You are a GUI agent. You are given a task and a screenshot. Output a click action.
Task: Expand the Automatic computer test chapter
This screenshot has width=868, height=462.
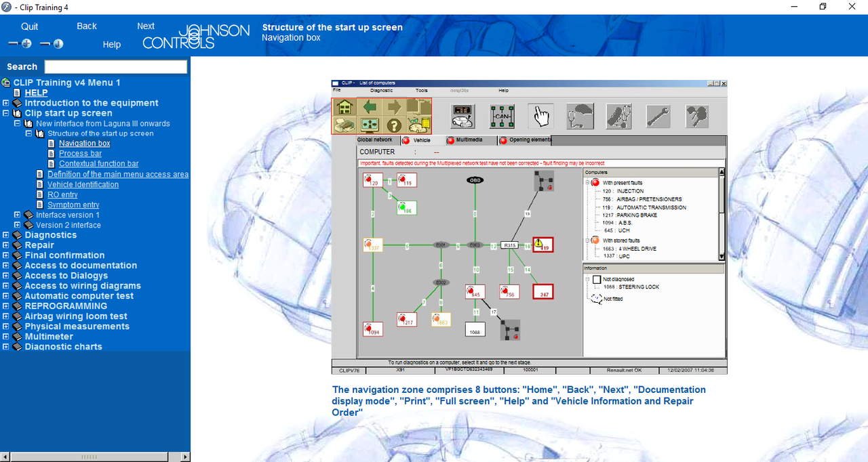(x=6, y=296)
